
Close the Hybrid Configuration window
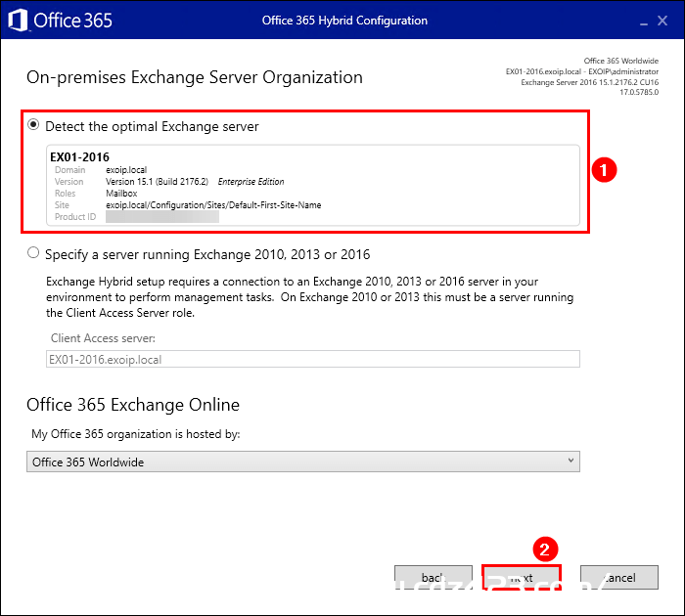(x=662, y=21)
